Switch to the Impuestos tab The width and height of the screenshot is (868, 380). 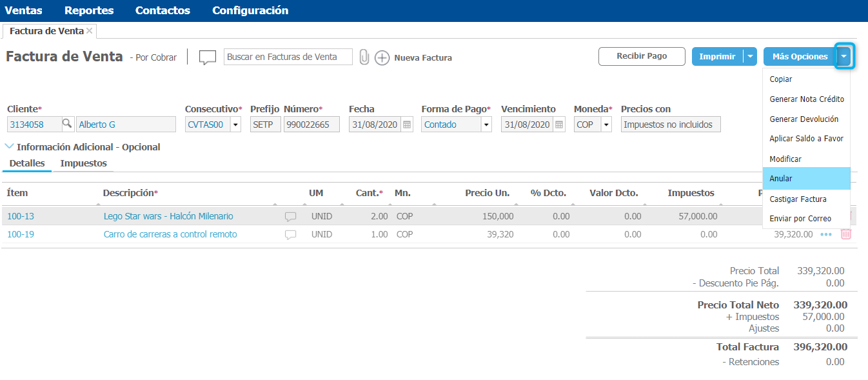pyautogui.click(x=83, y=163)
